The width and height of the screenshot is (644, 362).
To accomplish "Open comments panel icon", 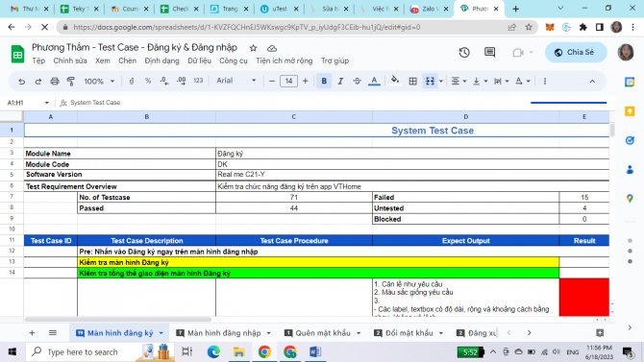I will [489, 52].
